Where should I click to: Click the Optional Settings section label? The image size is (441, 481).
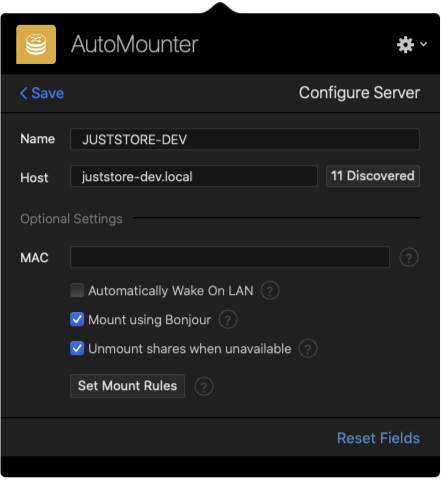71,219
